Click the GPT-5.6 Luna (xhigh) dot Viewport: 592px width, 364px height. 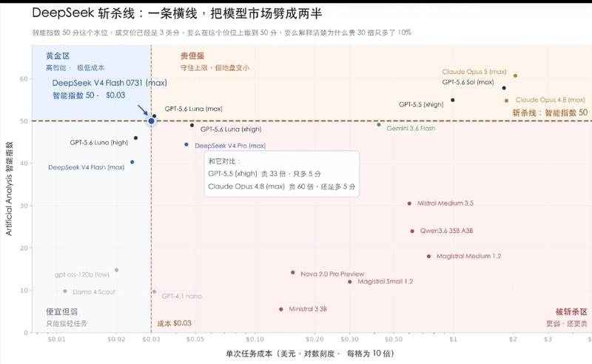pyautogui.click(x=192, y=125)
